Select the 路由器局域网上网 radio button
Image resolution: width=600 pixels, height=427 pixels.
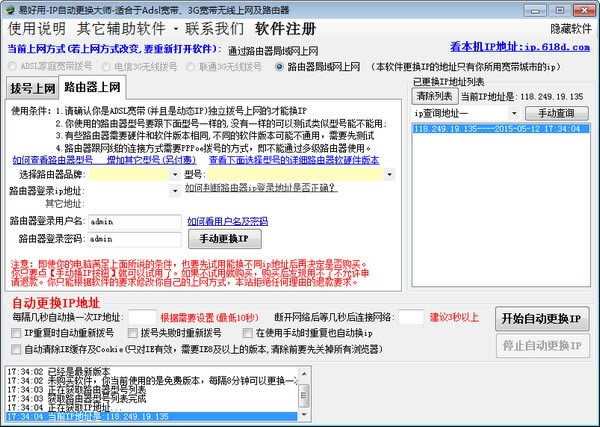click(x=279, y=67)
